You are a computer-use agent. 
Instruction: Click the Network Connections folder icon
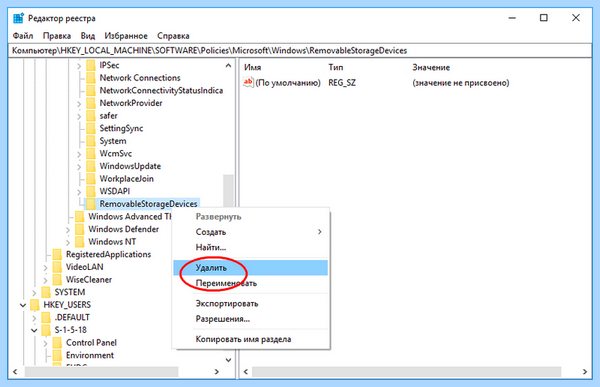click(x=91, y=78)
